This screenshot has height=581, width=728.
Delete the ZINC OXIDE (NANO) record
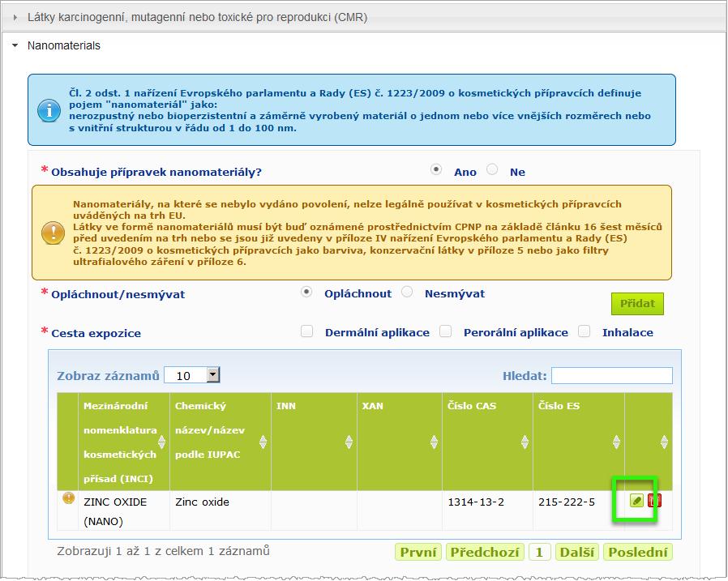click(655, 501)
